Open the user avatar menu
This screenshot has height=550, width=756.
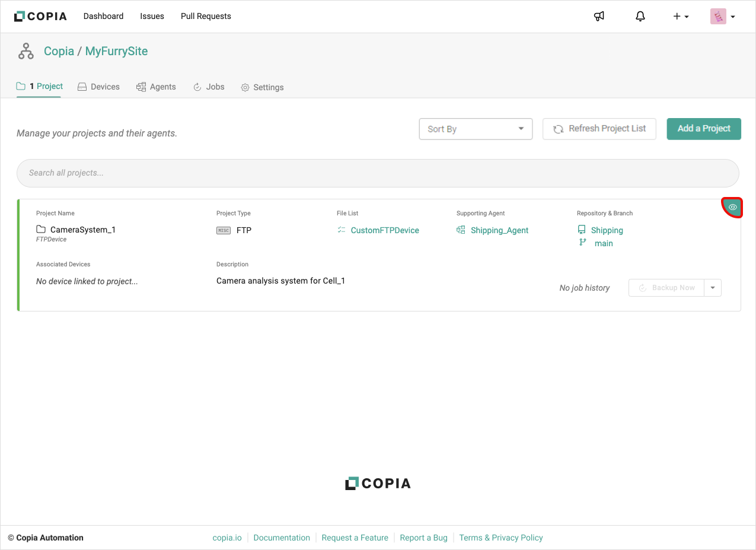723,17
